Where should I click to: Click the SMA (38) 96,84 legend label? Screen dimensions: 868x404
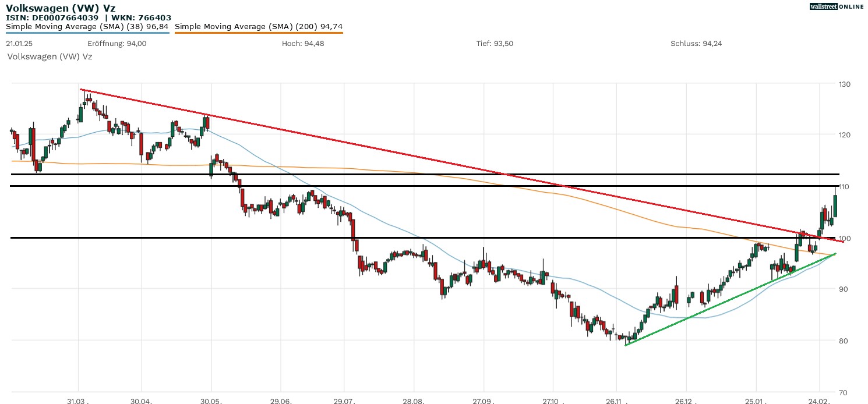coord(87,26)
